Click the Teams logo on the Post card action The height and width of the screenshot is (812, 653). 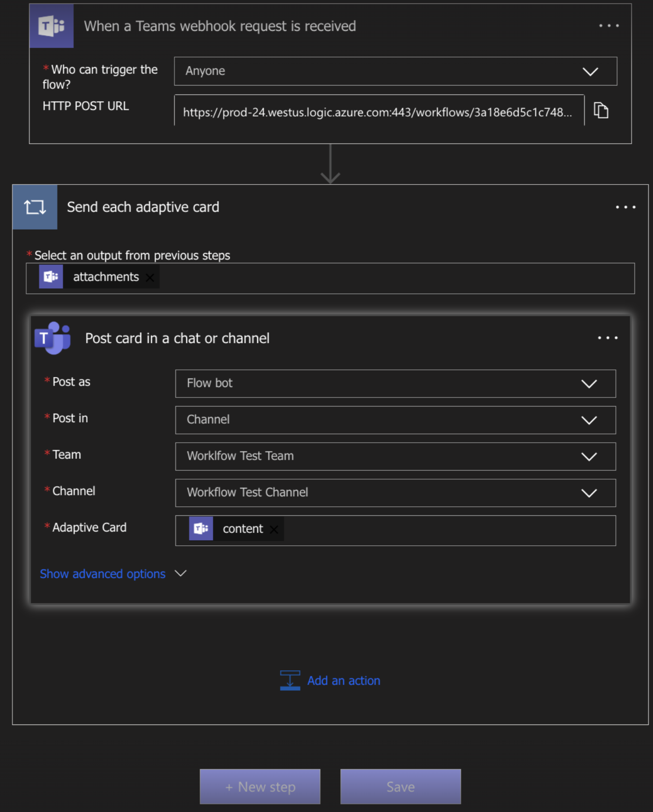53,338
